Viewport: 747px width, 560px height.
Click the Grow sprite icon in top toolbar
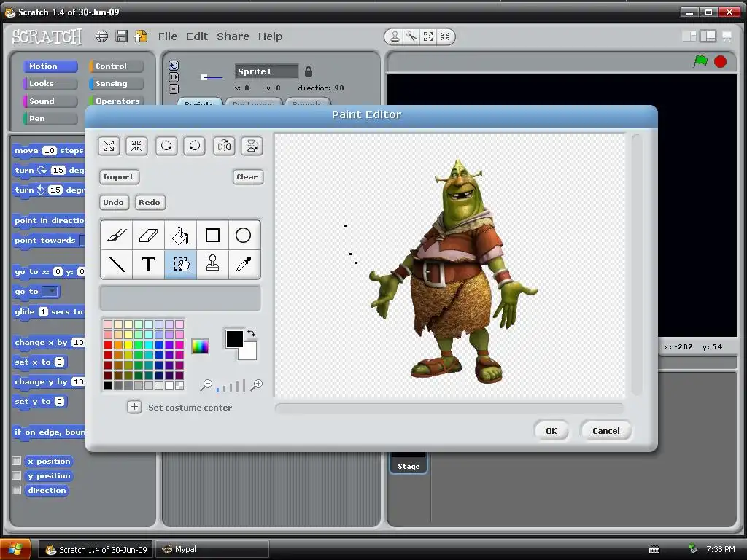click(x=428, y=36)
